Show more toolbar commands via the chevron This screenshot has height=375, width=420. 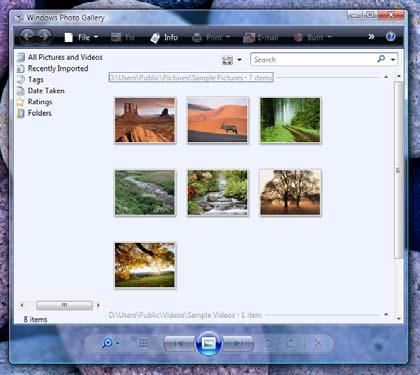[371, 37]
